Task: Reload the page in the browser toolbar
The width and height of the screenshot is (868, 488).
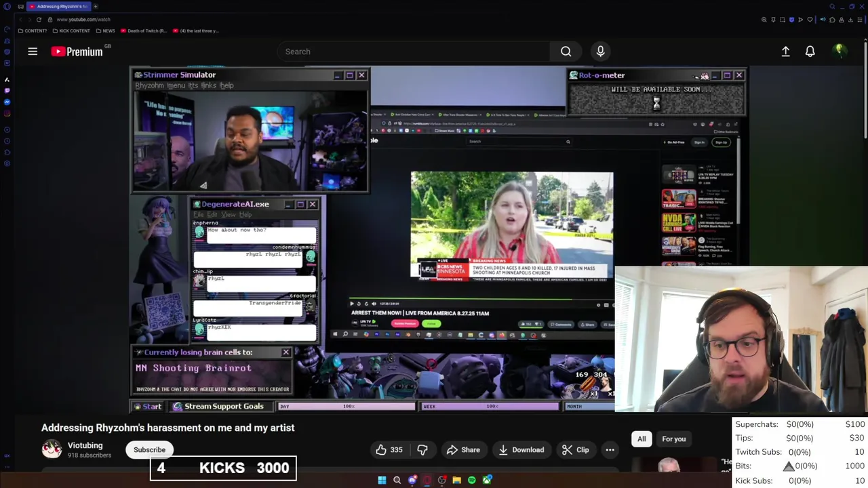Action: pyautogui.click(x=39, y=19)
